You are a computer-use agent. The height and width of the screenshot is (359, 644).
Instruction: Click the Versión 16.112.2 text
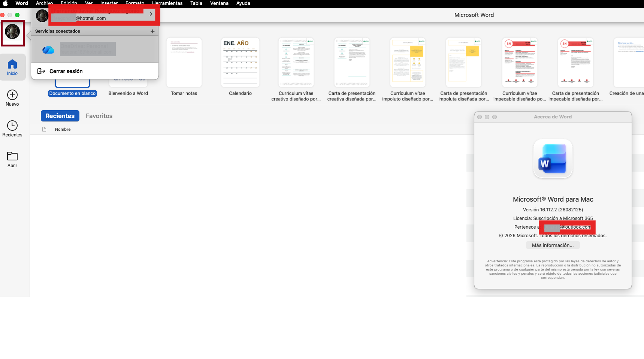click(x=553, y=210)
